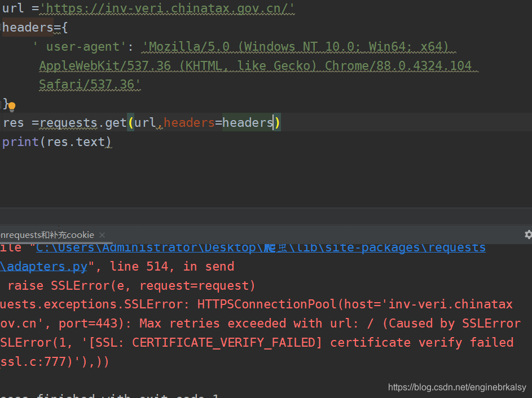Click the headers=headers argument
The image size is (532, 398).
coord(218,123)
